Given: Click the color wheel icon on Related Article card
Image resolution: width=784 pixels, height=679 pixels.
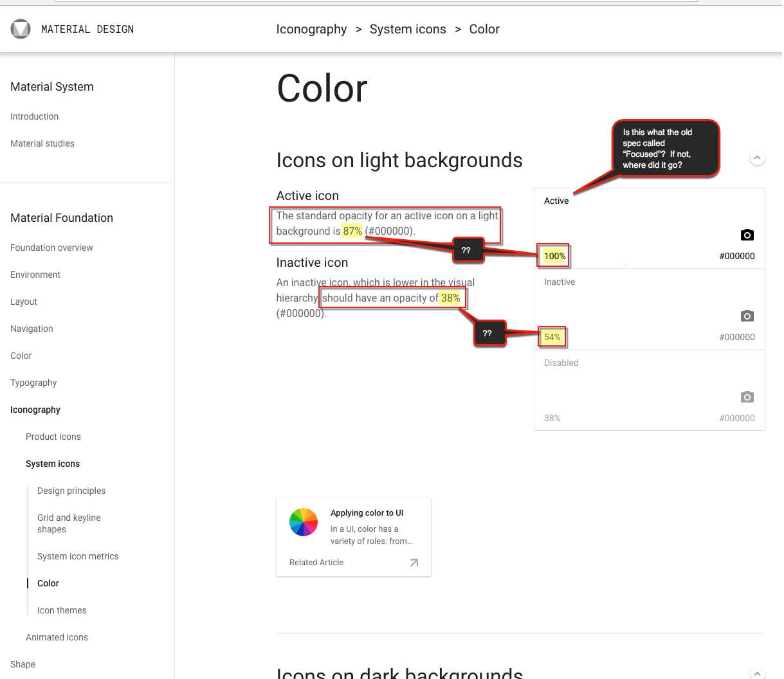Looking at the screenshot, I should pyautogui.click(x=303, y=522).
